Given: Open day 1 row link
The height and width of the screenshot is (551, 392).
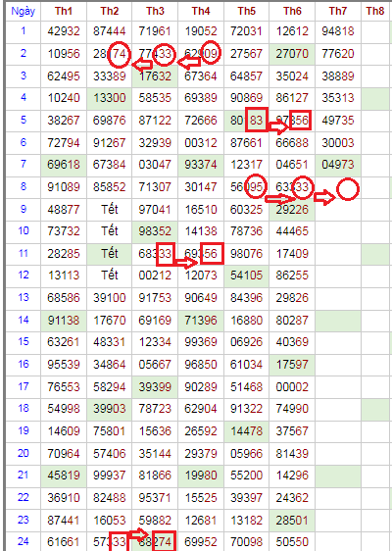Looking at the screenshot, I should [x=24, y=31].
